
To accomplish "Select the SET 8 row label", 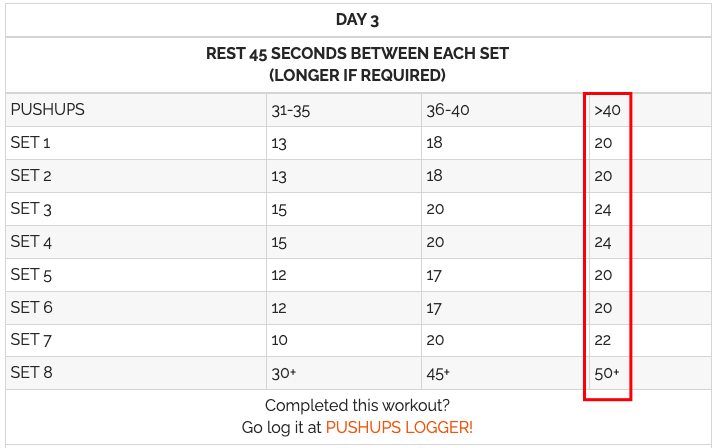I will tap(31, 373).
